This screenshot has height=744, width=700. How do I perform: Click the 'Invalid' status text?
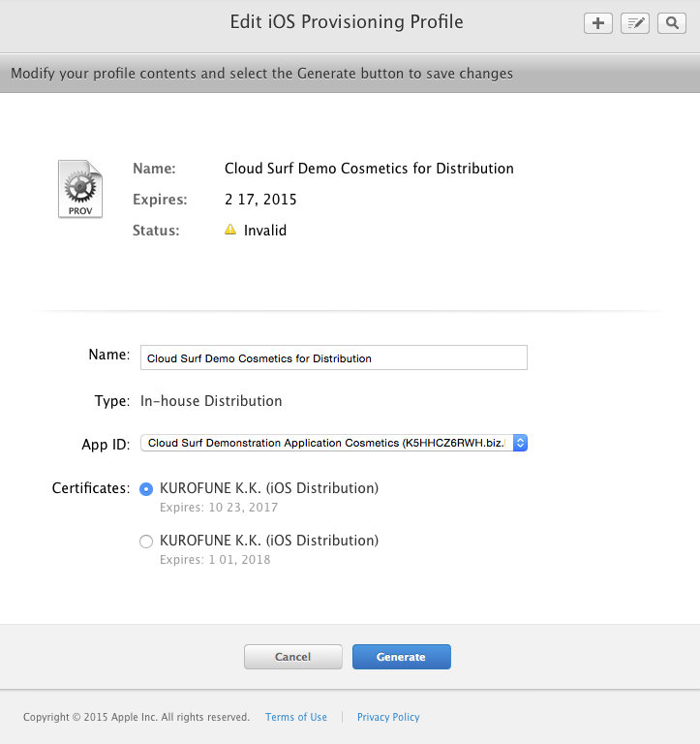265,231
